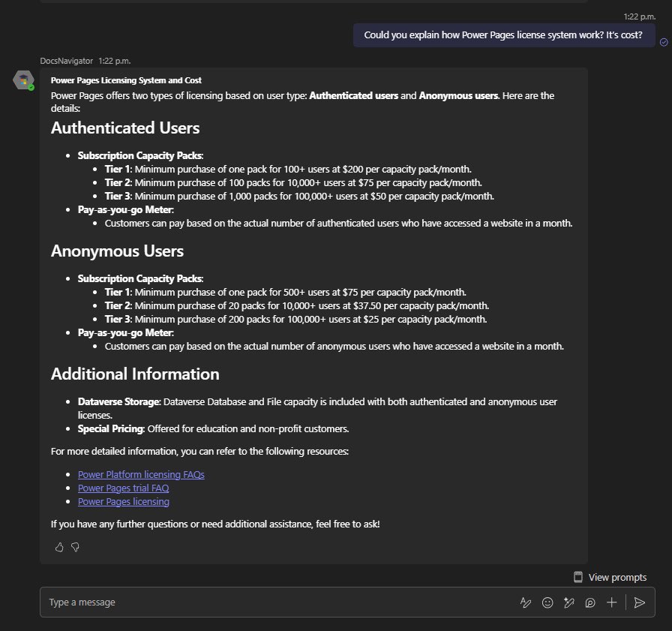The image size is (672, 631).
Task: Click the Special Pricing bullet text
Action: point(214,428)
